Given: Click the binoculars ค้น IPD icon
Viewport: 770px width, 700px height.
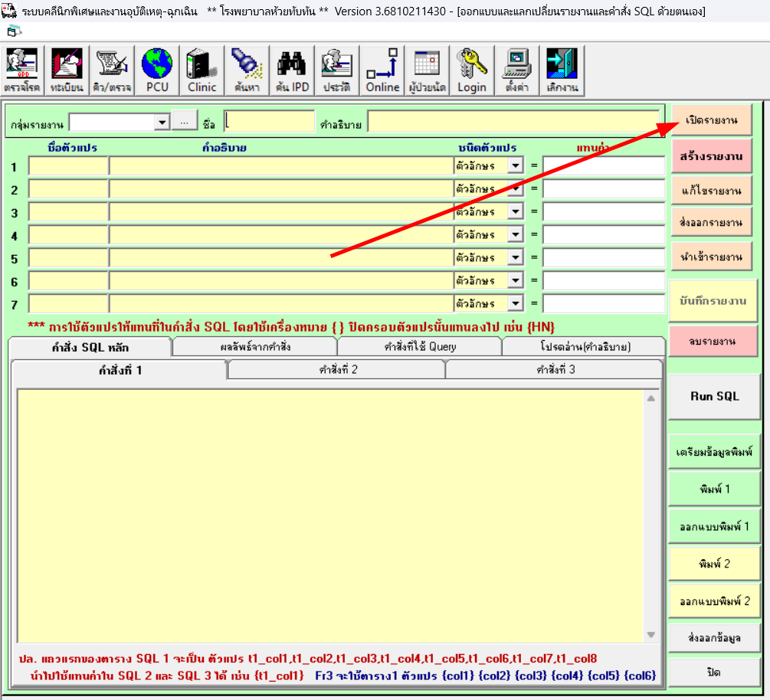Looking at the screenshot, I should click(x=292, y=71).
